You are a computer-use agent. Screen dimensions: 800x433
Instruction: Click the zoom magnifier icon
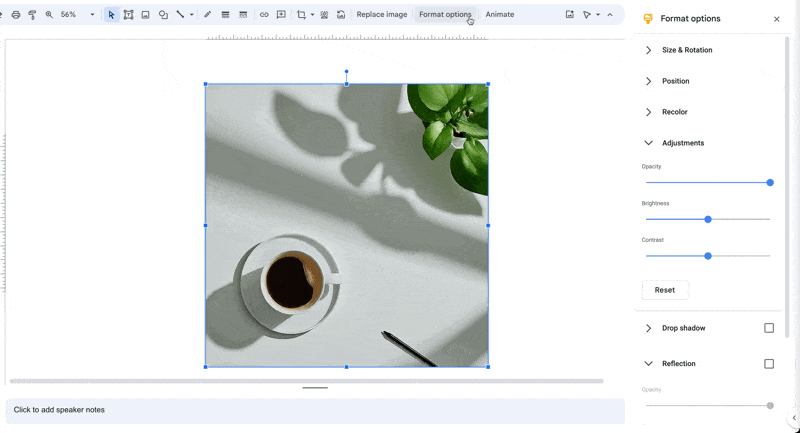point(49,15)
